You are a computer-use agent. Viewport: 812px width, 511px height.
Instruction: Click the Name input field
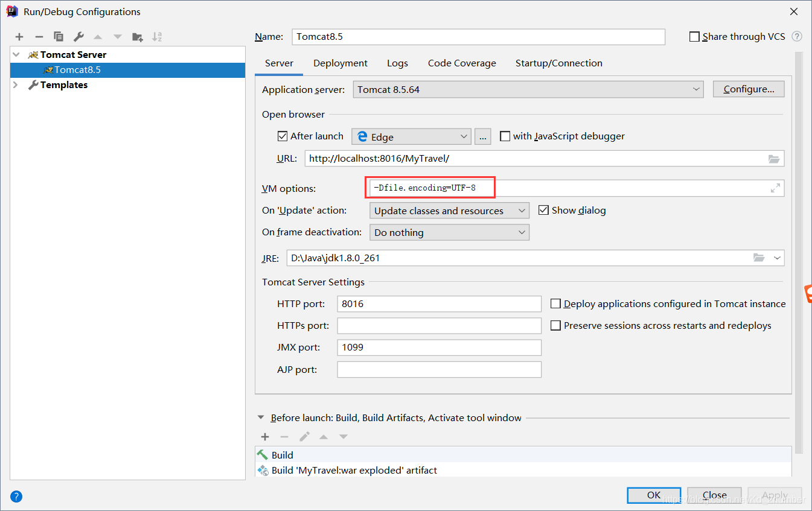coord(478,37)
